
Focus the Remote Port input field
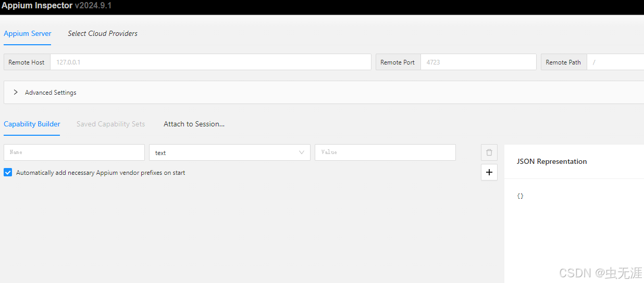click(478, 62)
